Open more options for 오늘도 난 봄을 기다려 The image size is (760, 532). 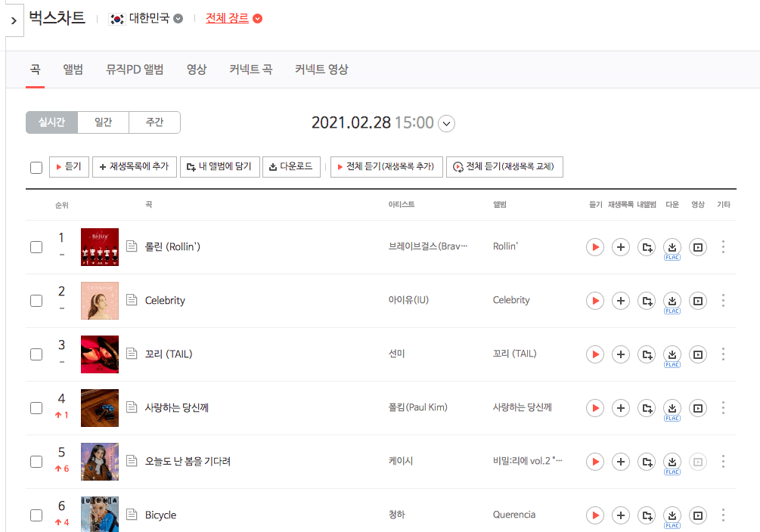(723, 462)
